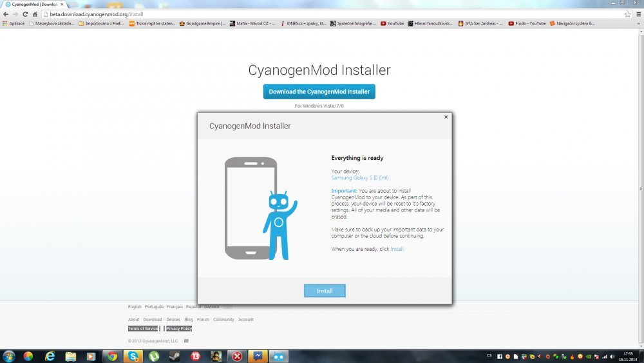Screen dimensions: 644x363
Task: Open the Devices footer link
Action: [x=173, y=319]
